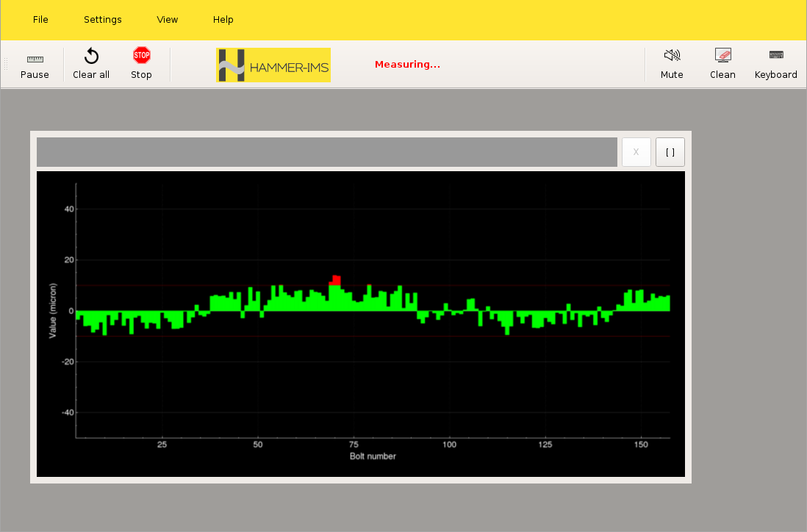Click the Bolt number axis label
This screenshot has width=807, height=532.
pos(373,456)
